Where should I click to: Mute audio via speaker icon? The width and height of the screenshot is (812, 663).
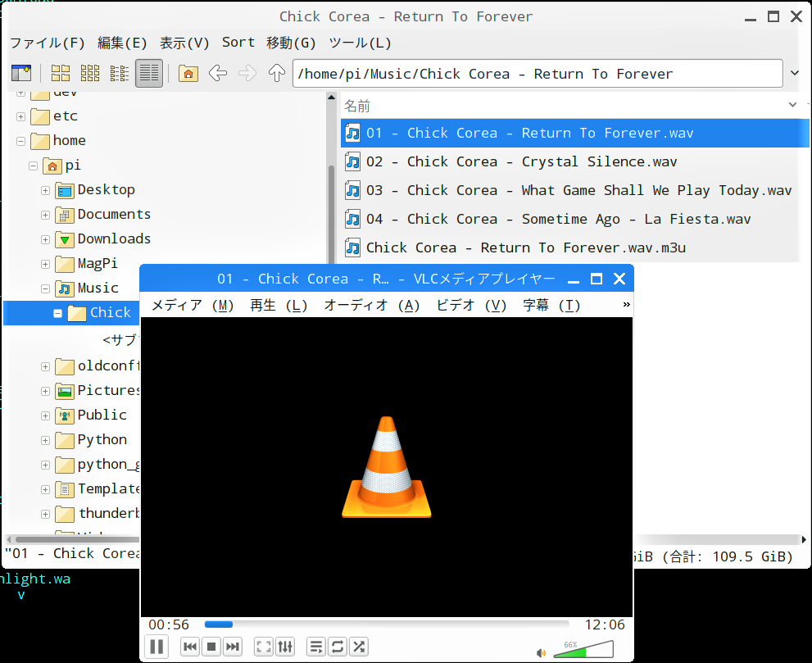pos(541,652)
